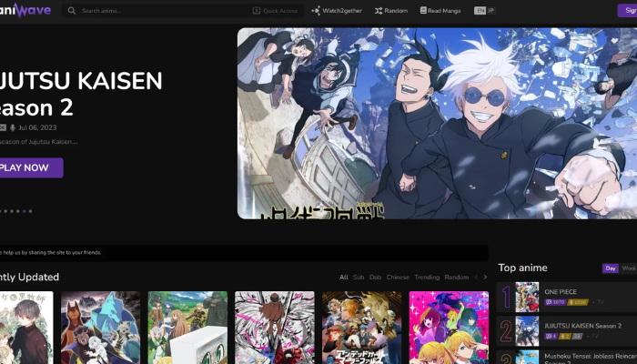Switch title language to EN
Viewport: 637px width, 364px height.
pyautogui.click(x=480, y=11)
